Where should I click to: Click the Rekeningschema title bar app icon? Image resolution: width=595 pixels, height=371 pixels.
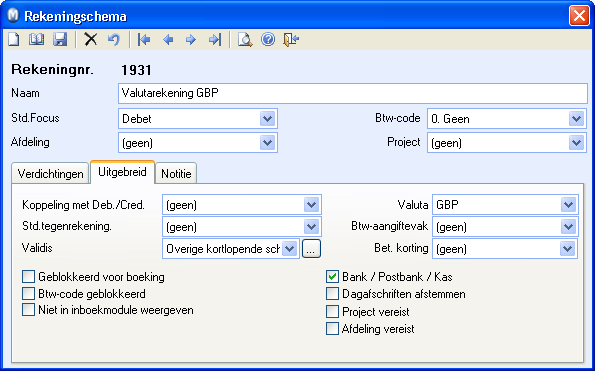pos(13,16)
